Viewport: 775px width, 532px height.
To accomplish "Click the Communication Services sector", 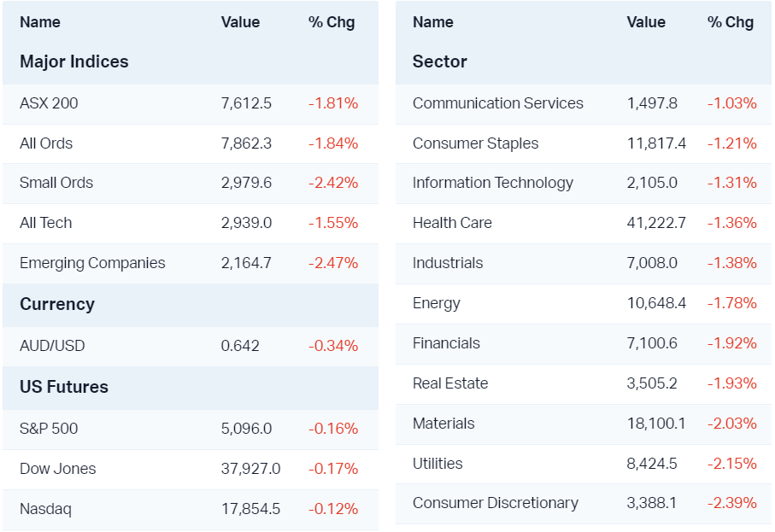I will coord(498,103).
